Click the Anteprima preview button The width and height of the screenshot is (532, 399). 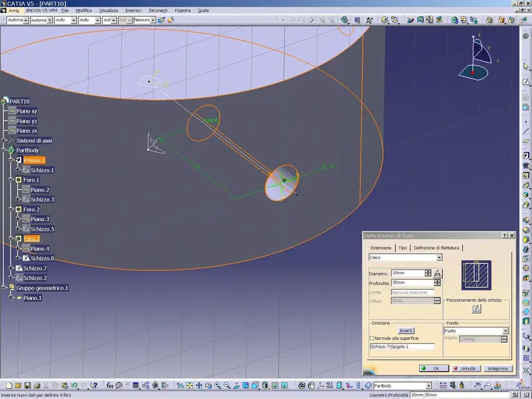(x=497, y=368)
